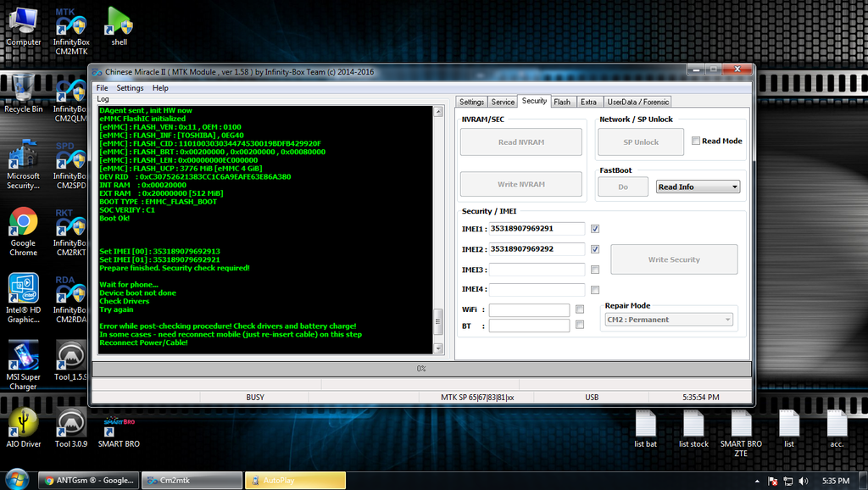The width and height of the screenshot is (868, 490).
Task: Select the Security tab
Action: pyautogui.click(x=534, y=101)
